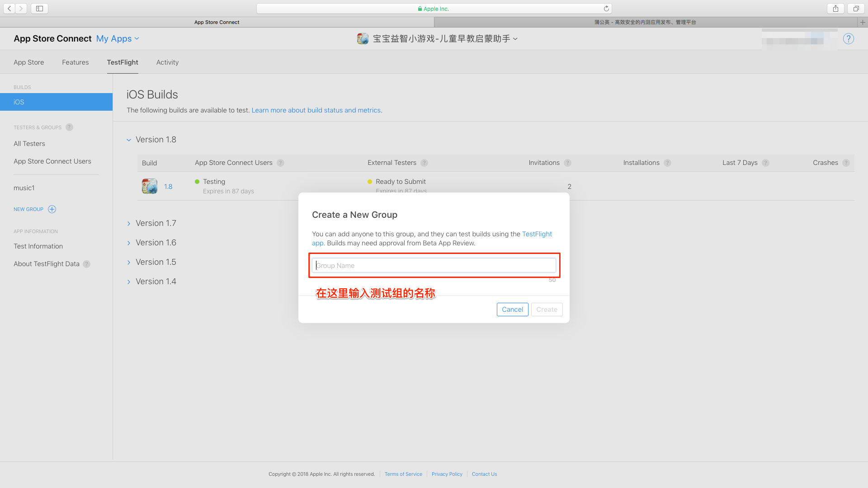This screenshot has width=868, height=488.
Task: Click TestFlight app link in dialog
Action: [x=537, y=234]
